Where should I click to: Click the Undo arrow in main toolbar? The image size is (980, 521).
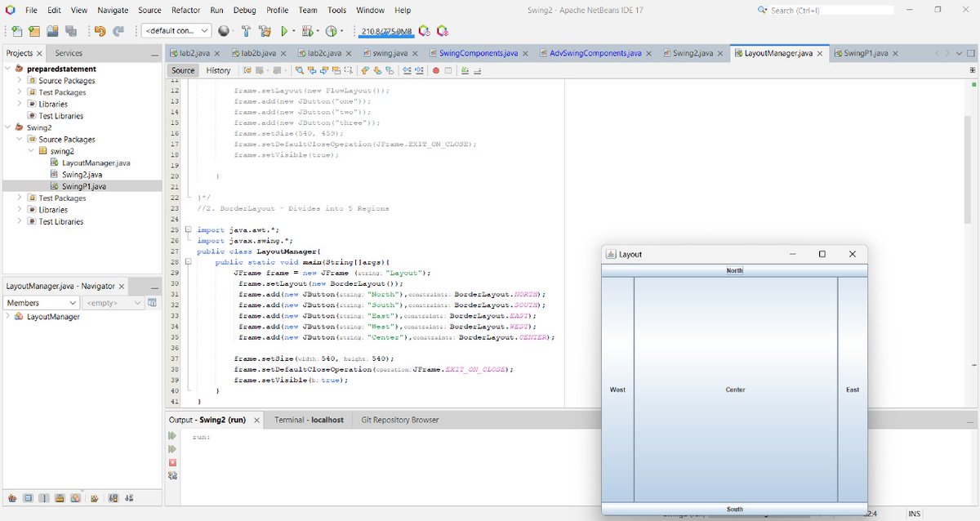(x=100, y=31)
